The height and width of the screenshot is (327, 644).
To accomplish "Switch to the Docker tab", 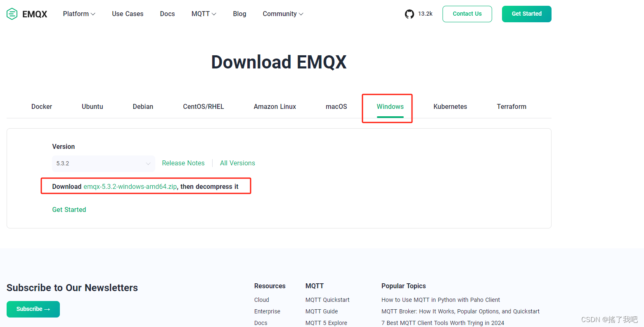I will (42, 106).
